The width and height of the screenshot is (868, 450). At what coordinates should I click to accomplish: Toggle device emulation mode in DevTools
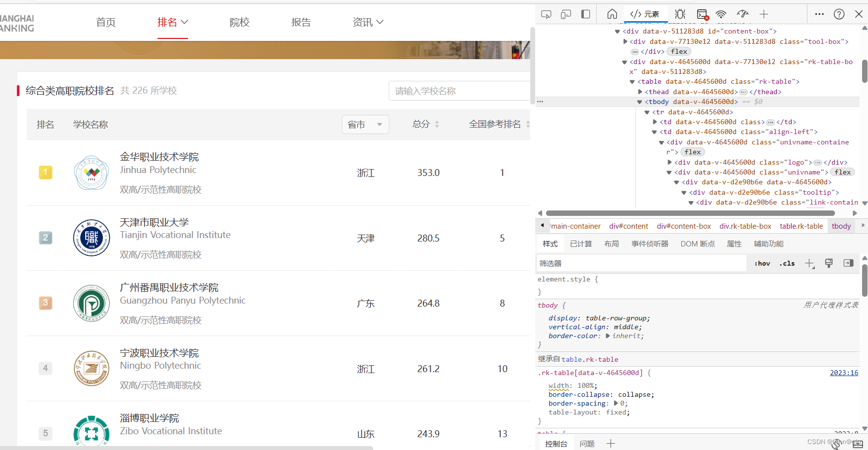[x=566, y=14]
